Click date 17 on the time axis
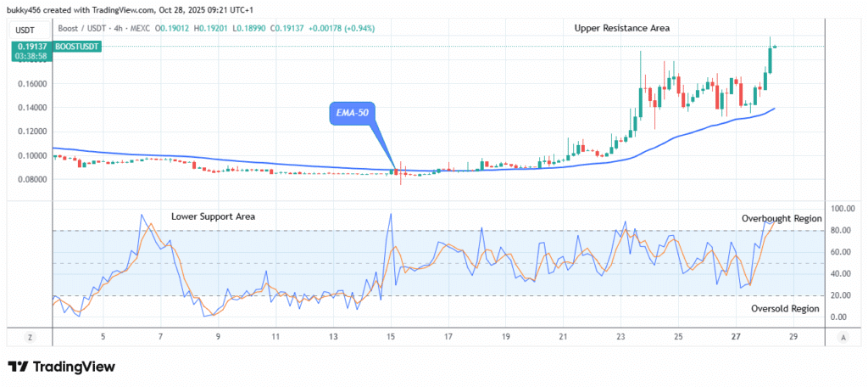Image resolution: width=868 pixels, height=387 pixels. coord(448,337)
